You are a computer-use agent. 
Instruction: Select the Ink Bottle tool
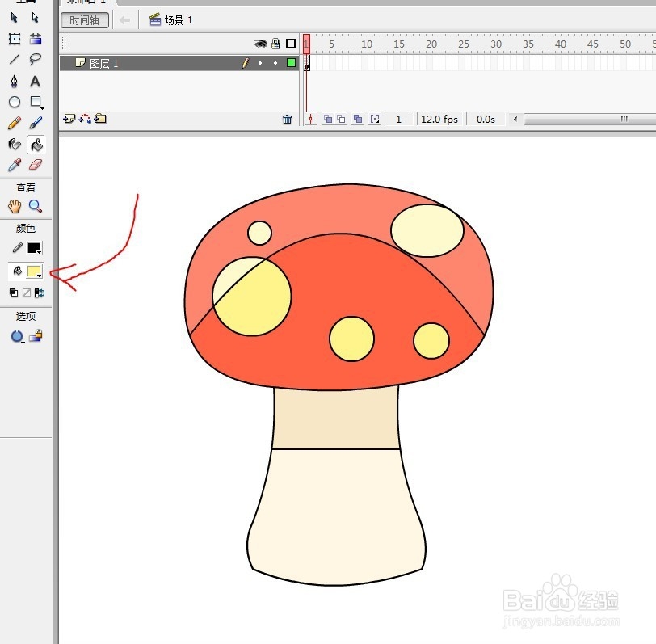pos(15,144)
